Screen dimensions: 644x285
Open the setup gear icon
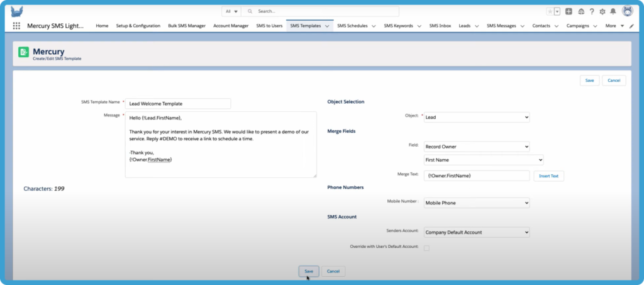pyautogui.click(x=602, y=11)
